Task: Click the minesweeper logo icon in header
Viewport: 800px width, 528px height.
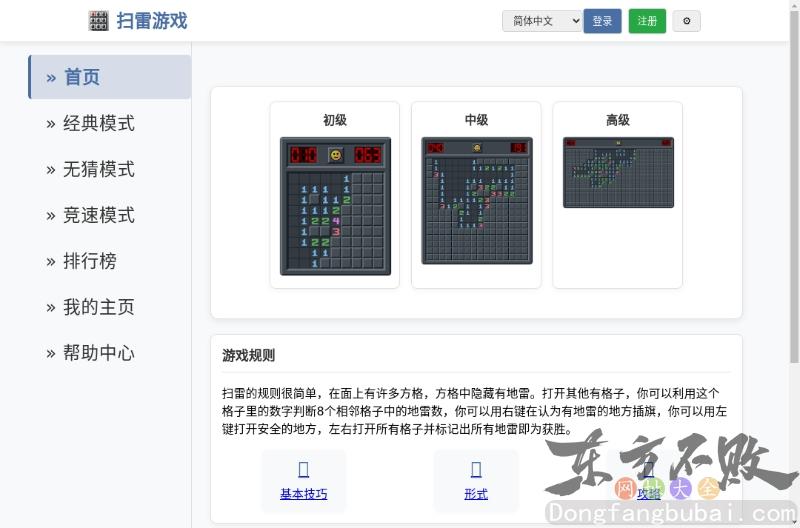Action: tap(98, 21)
